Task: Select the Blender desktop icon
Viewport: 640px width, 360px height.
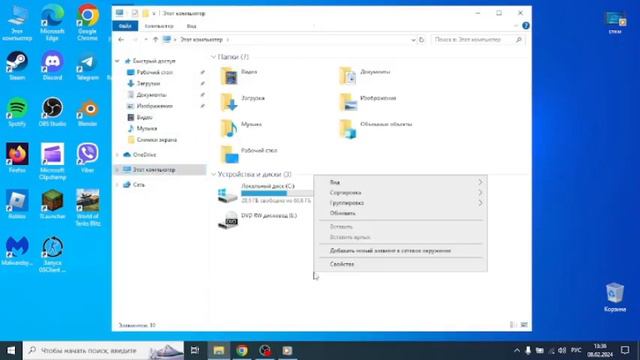Action: click(87, 111)
